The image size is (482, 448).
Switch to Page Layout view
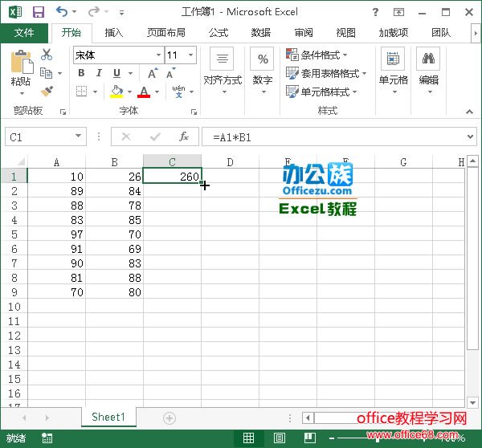tap(279, 438)
